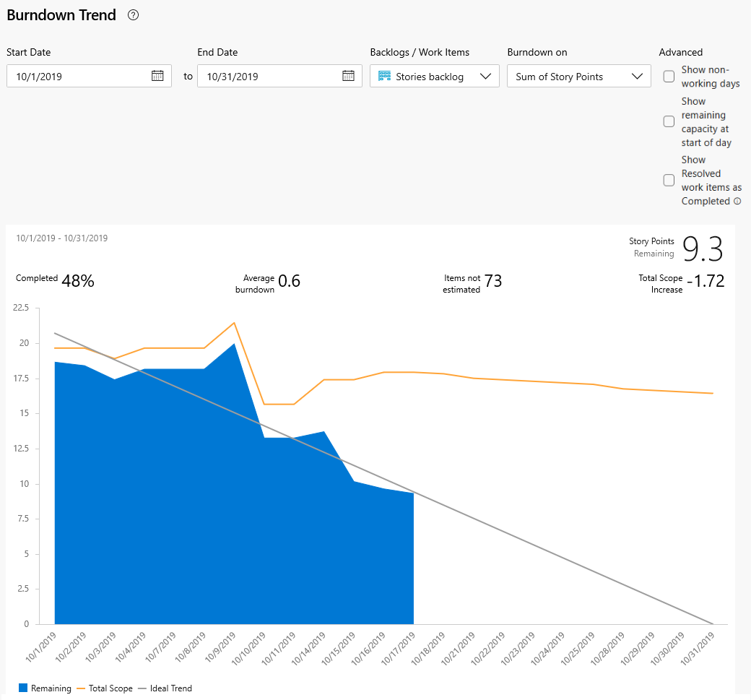Enable Show non-working days checkbox

669,77
